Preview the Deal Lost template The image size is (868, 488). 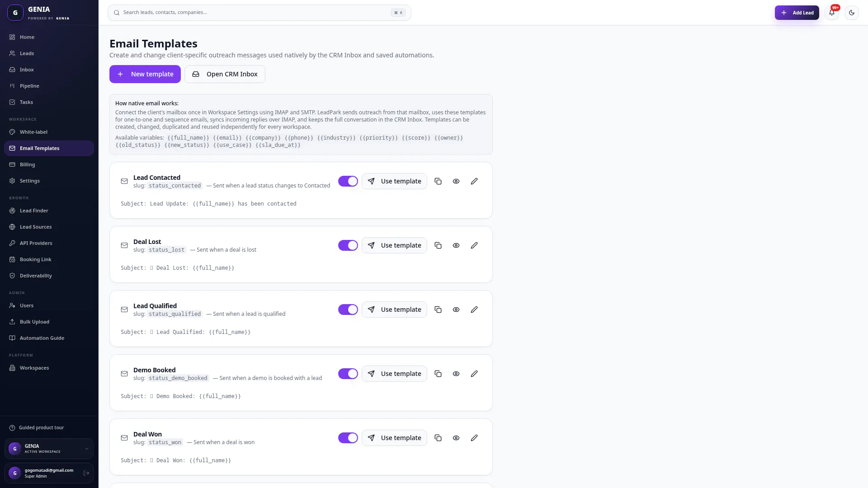[x=456, y=245]
